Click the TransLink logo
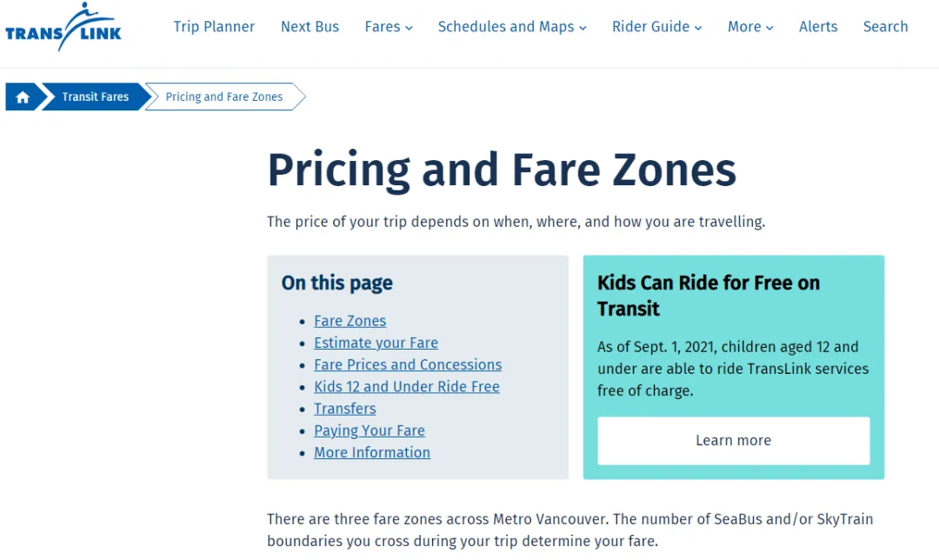The height and width of the screenshot is (560, 939). pos(63,28)
